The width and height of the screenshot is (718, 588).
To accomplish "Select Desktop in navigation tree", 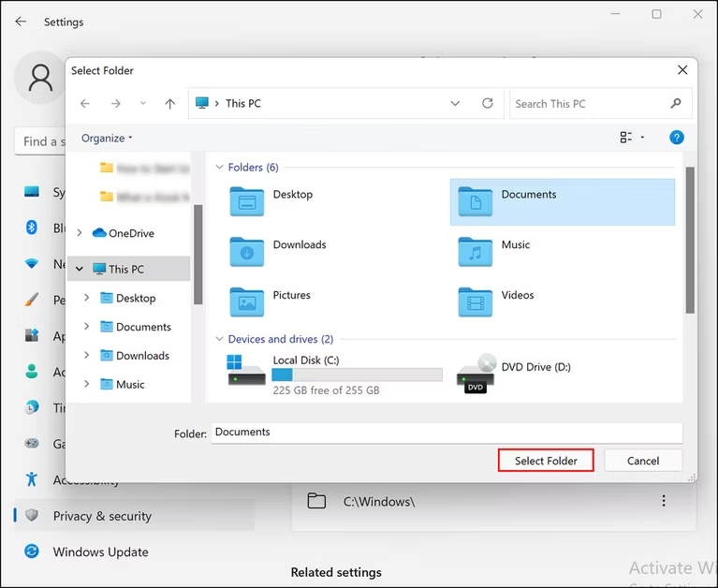I will coord(128,298).
